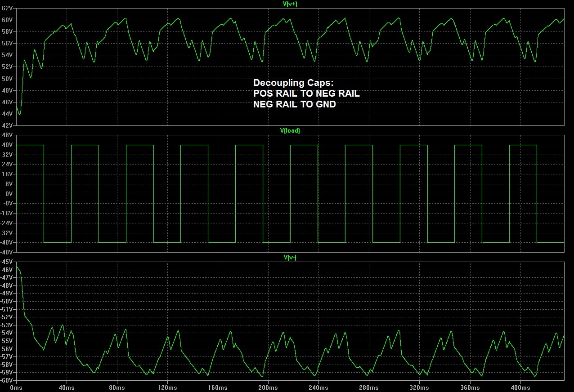Click the 40ms label on the time axis
Image resolution: width=574 pixels, height=392 pixels.
67,387
